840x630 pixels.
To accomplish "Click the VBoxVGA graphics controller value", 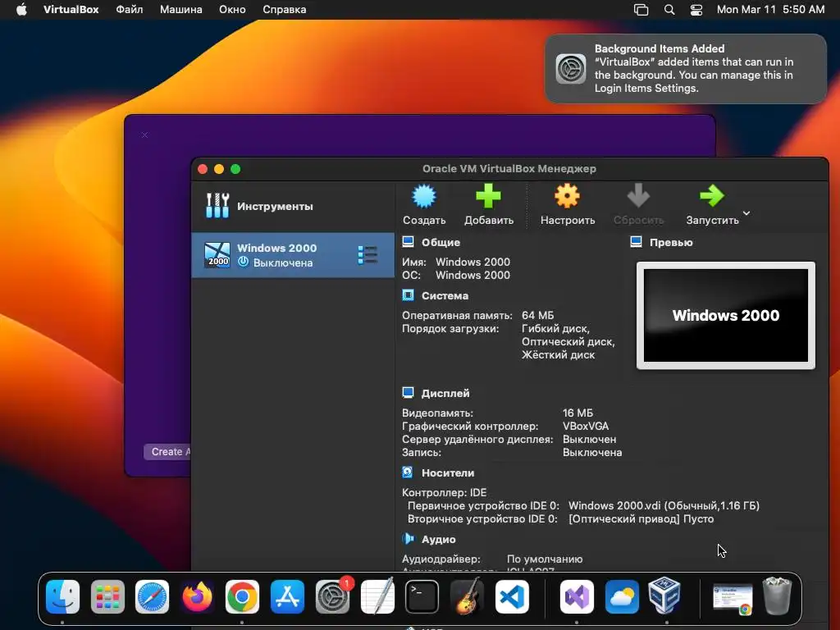I will click(x=586, y=427).
